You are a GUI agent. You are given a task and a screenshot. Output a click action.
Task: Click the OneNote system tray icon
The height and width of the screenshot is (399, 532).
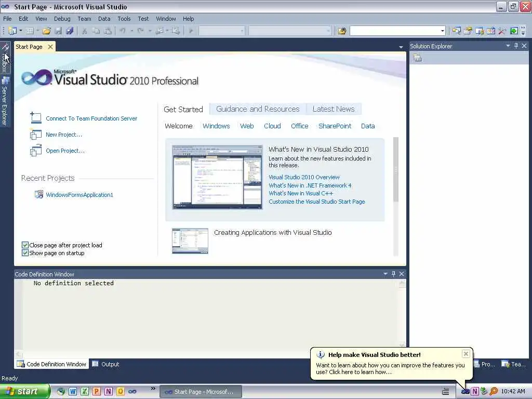pos(475,391)
